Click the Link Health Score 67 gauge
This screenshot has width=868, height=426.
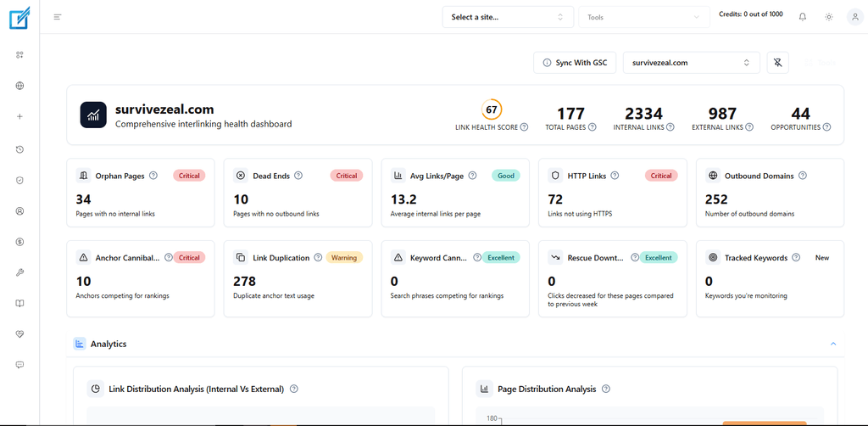[x=492, y=109]
